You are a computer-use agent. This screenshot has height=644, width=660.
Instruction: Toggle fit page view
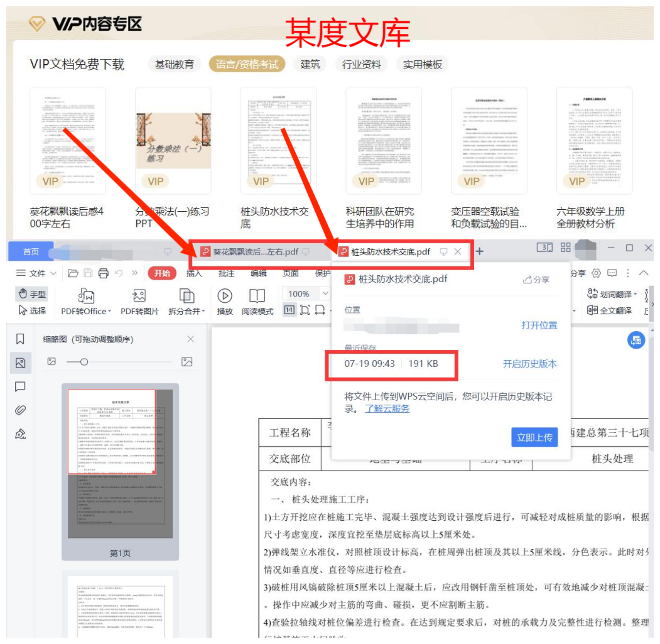(305, 310)
